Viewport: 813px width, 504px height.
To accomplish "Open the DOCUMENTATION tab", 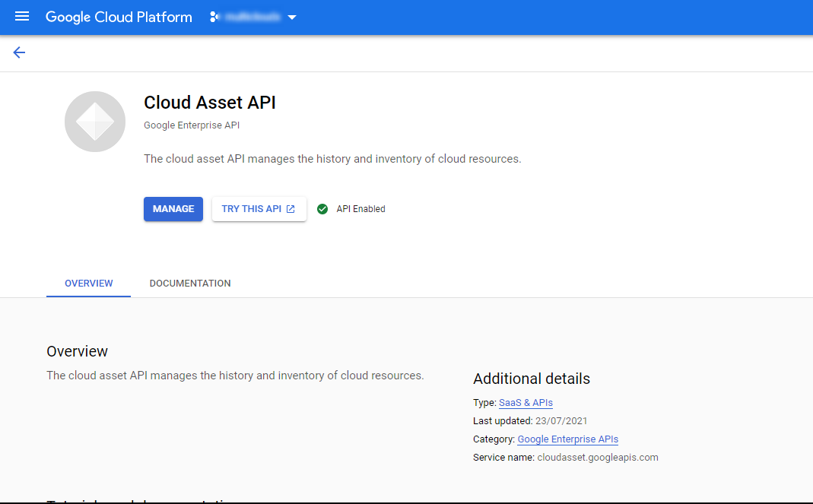I will click(190, 284).
